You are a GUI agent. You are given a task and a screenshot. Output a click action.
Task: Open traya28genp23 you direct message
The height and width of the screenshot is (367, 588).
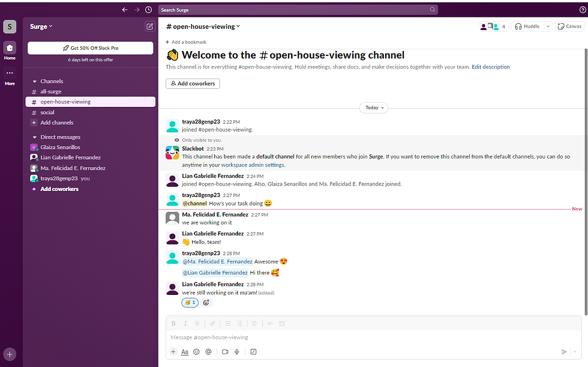pyautogui.click(x=91, y=178)
